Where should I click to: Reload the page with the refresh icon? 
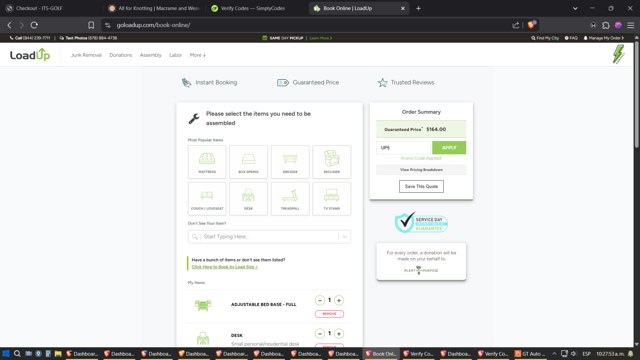(34, 25)
